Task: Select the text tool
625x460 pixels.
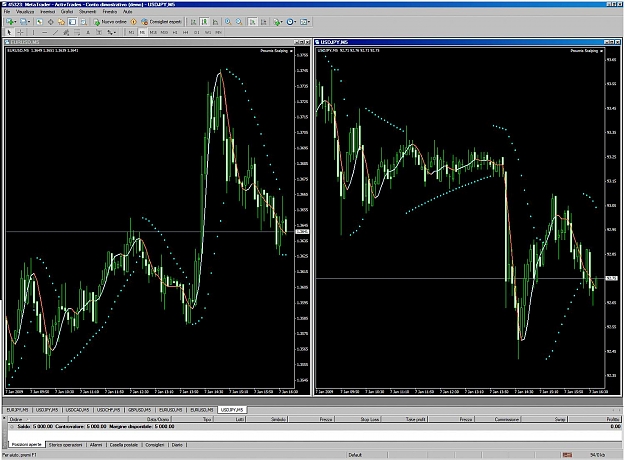Action: tap(88, 32)
